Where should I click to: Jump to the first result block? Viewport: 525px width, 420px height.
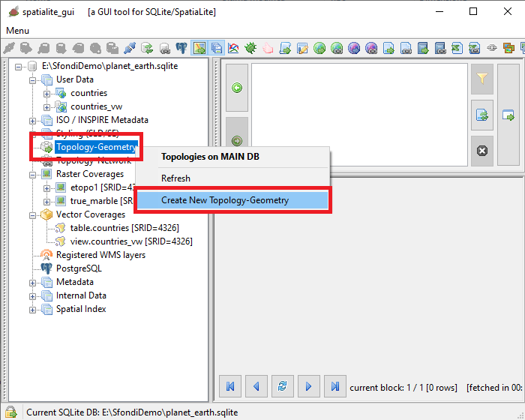click(x=230, y=386)
